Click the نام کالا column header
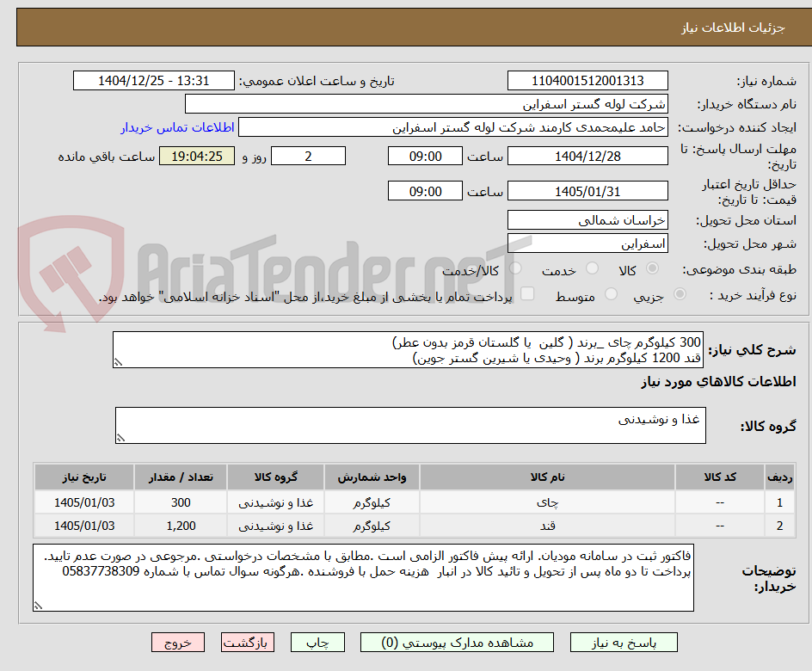 tap(547, 477)
